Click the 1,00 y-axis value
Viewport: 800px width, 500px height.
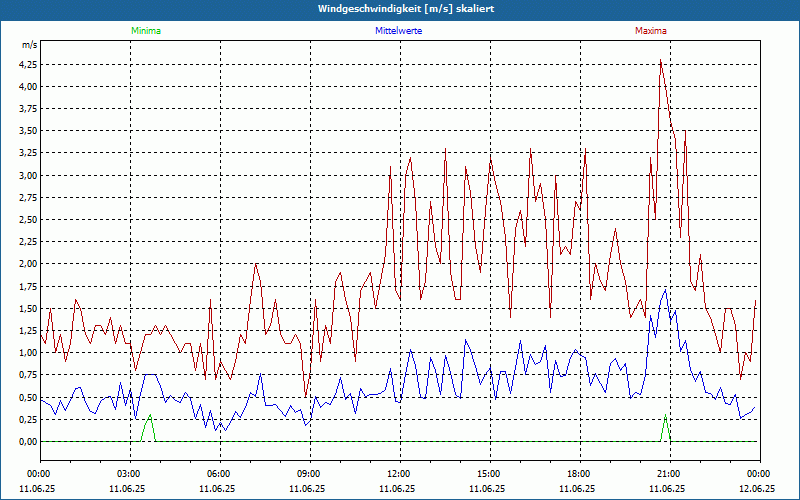[28, 353]
